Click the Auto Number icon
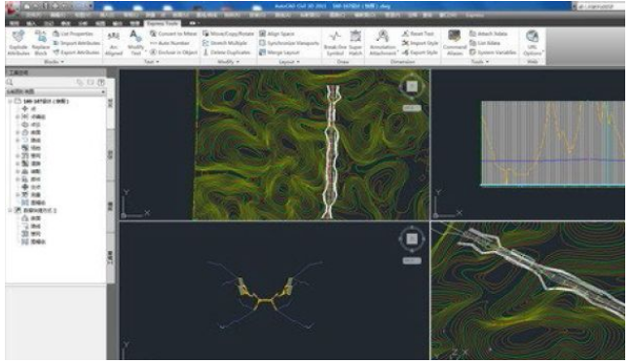 153,43
